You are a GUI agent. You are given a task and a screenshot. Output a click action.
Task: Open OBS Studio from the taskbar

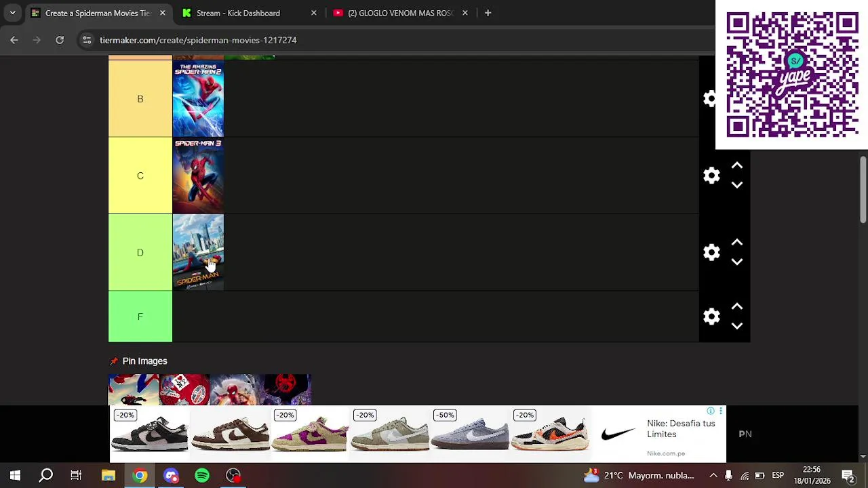(x=233, y=476)
